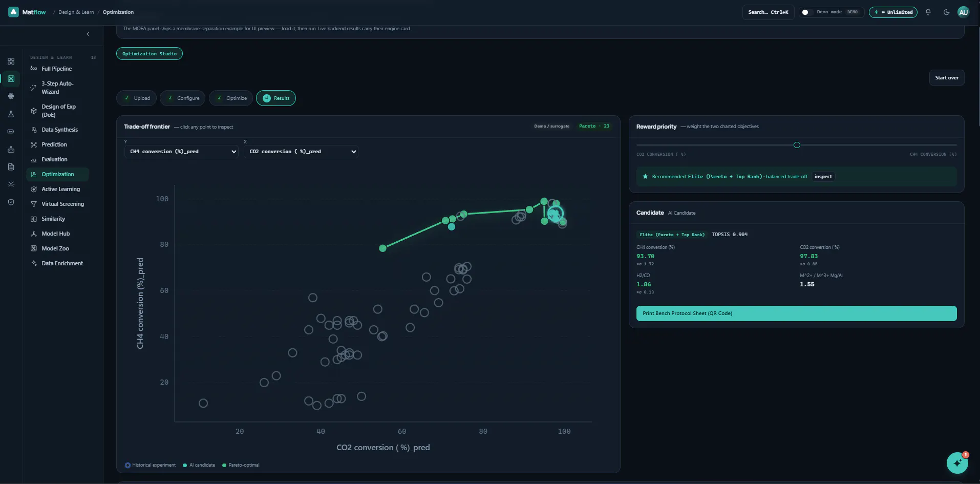Image resolution: width=980 pixels, height=484 pixels.
Task: Collapse the sidebar with the chevron
Action: (88, 34)
